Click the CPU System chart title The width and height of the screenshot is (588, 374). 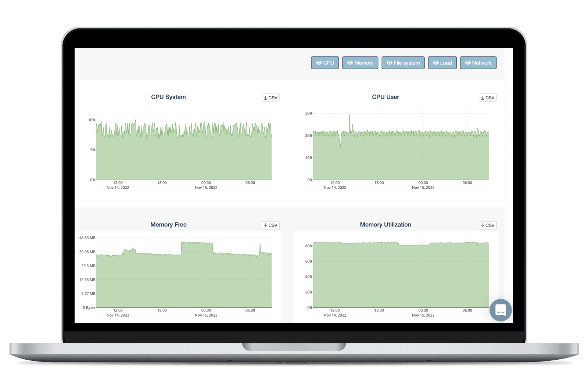168,97
